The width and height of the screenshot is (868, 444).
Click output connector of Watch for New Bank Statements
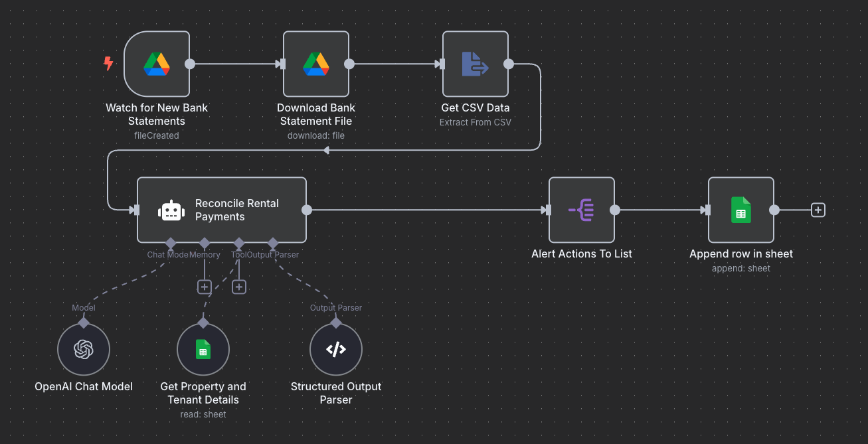(189, 64)
